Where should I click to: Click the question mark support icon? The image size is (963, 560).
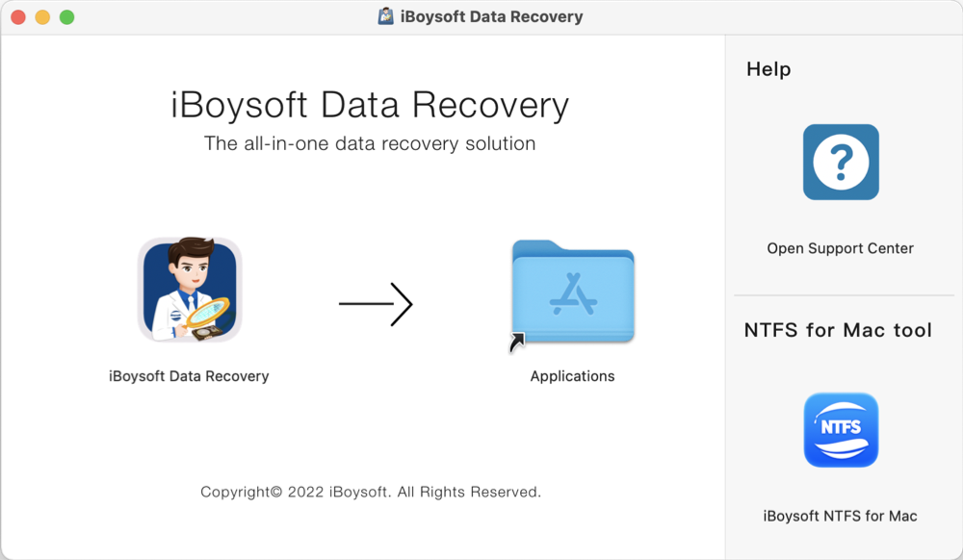pos(840,162)
